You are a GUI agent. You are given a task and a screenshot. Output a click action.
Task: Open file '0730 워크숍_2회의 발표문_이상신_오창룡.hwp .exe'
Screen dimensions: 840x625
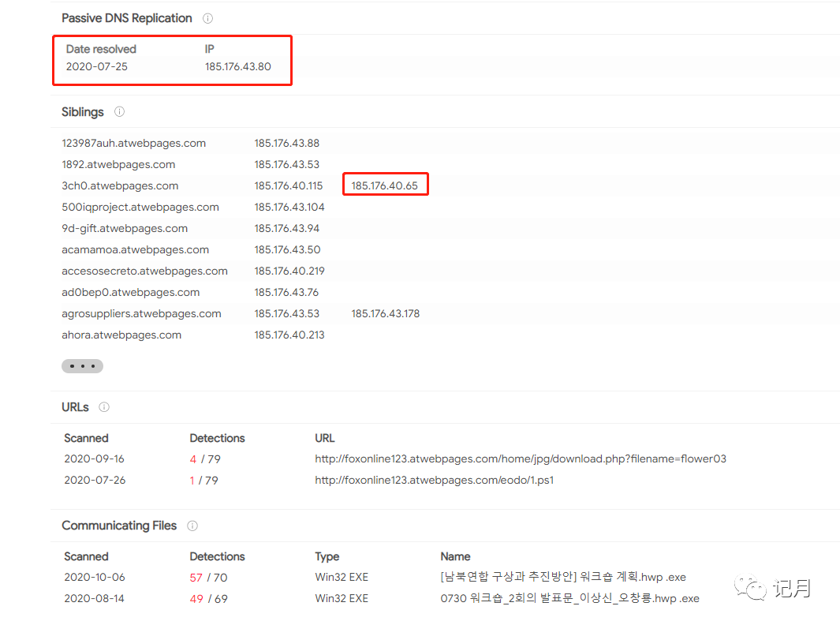click(569, 599)
